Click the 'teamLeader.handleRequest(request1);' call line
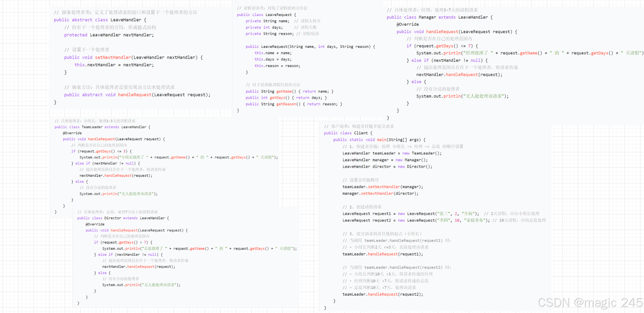 click(383, 254)
